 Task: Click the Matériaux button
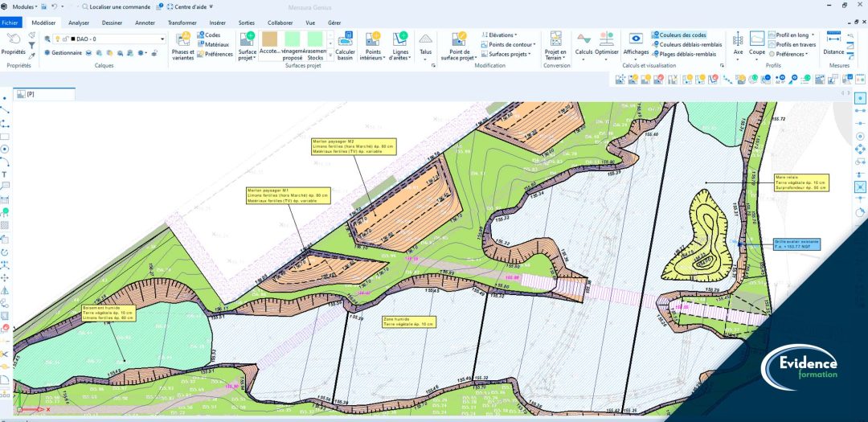(x=213, y=45)
